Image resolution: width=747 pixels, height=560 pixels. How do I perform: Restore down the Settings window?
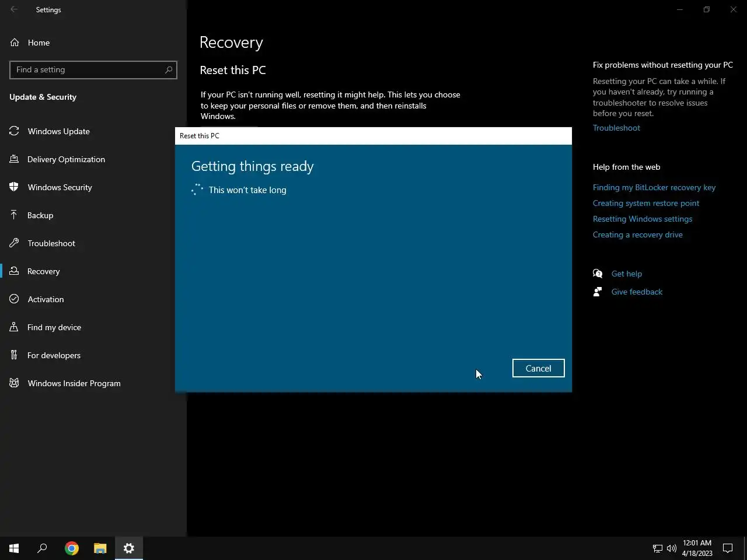[706, 9]
